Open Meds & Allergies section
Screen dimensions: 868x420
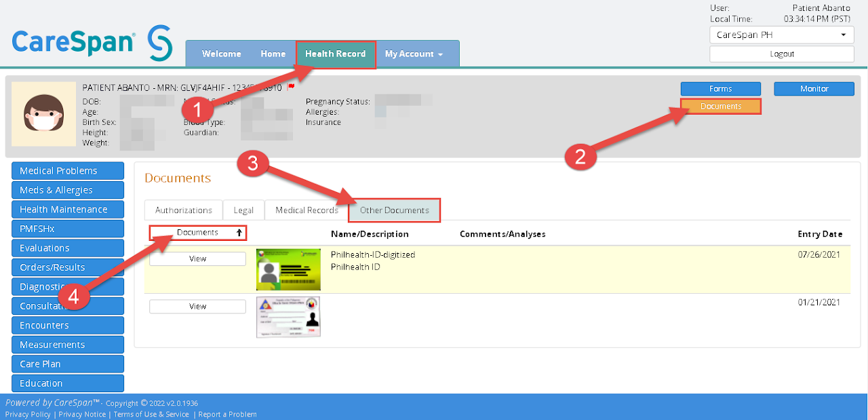(68, 190)
